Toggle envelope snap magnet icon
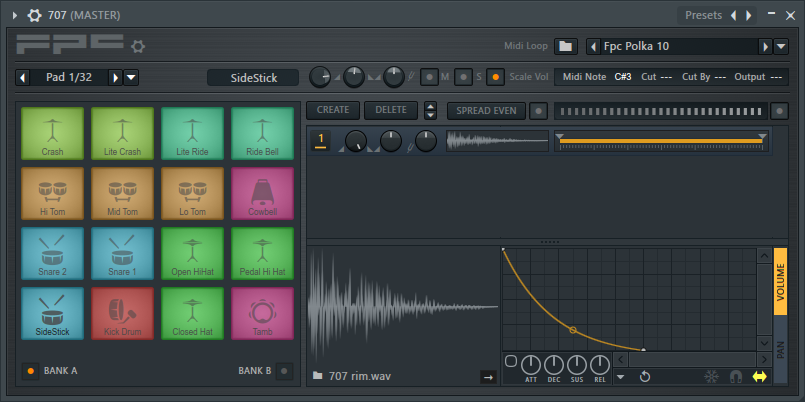Viewport: 805px width, 402px height. [x=736, y=377]
